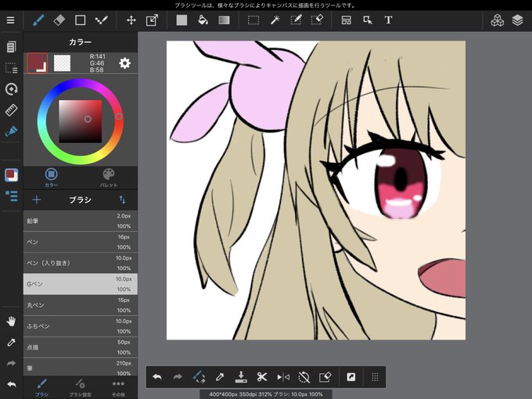532x399 pixels.
Task: Click undo arrow in left sidebar
Action: 11,384
